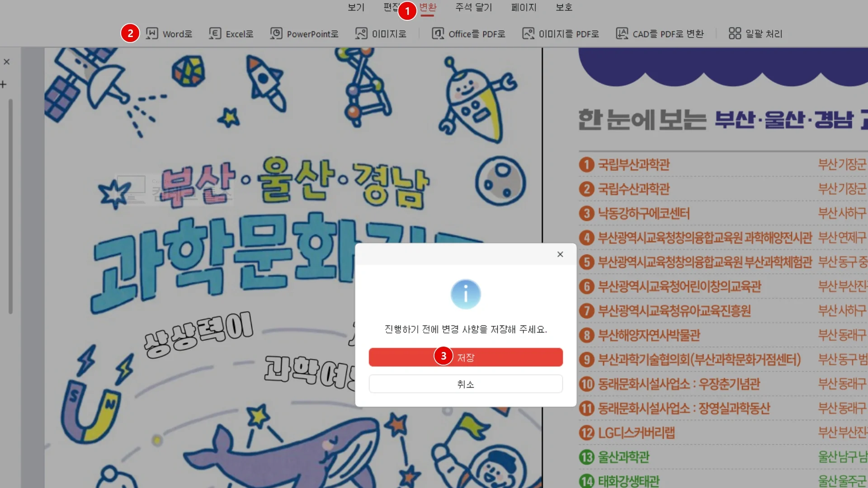Click the text 부산광역시교육청어린이창의교육관
The image size is (868, 488).
click(x=679, y=286)
